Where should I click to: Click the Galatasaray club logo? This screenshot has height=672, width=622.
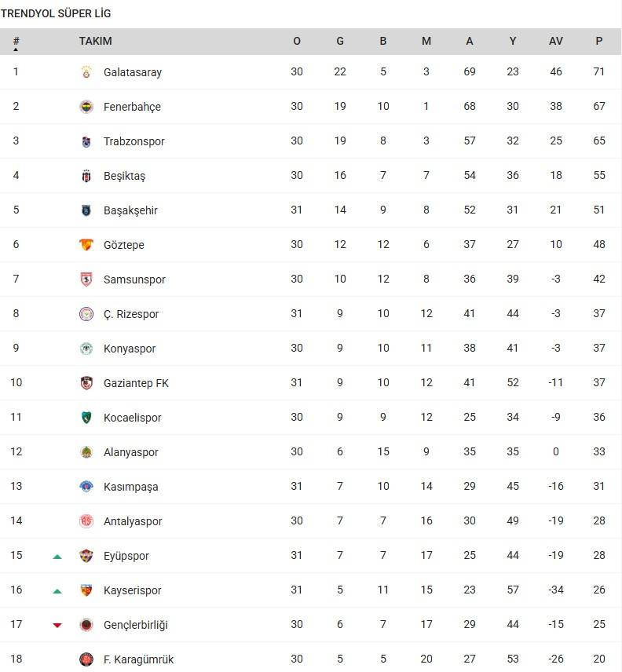coord(86,72)
